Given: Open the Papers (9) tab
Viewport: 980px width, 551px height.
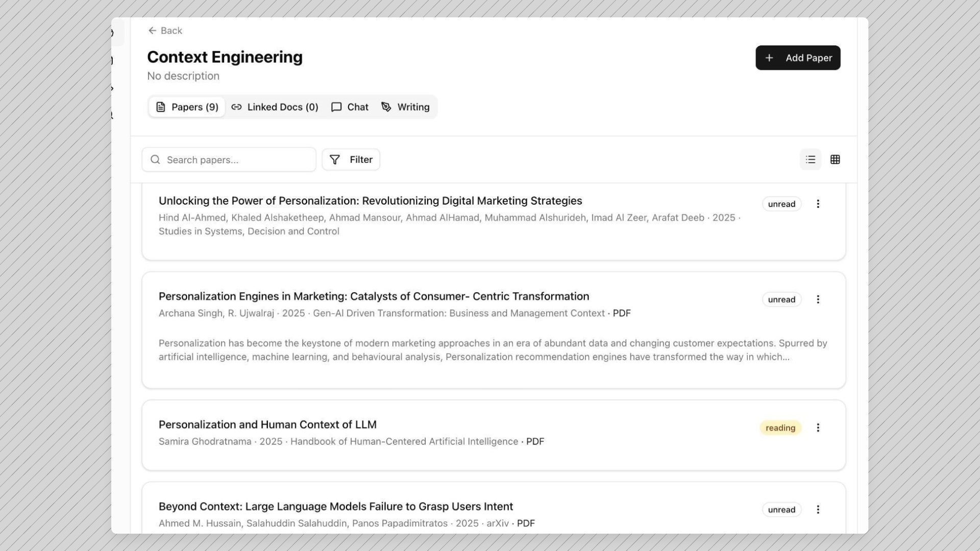Looking at the screenshot, I should [x=186, y=107].
